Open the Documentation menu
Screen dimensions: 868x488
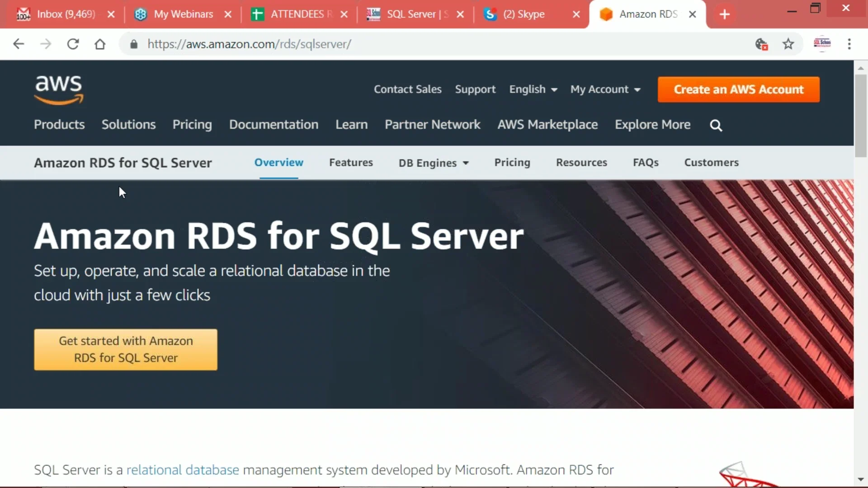274,125
